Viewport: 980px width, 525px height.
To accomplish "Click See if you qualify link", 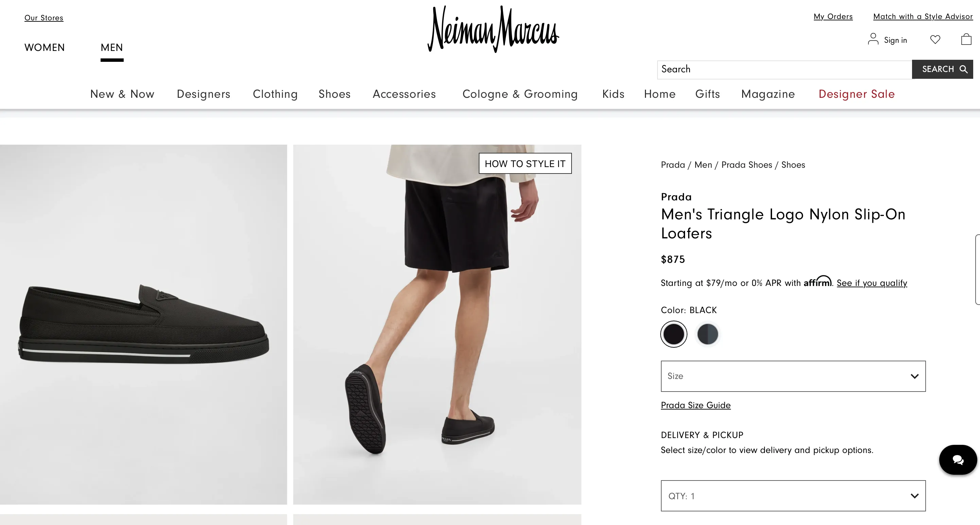I will coord(872,283).
